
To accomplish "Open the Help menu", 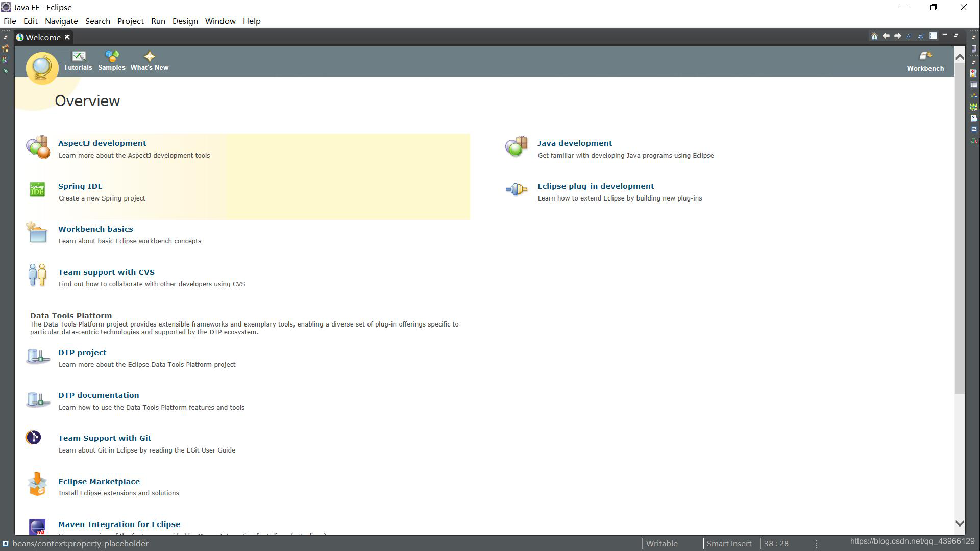I will pyautogui.click(x=252, y=21).
